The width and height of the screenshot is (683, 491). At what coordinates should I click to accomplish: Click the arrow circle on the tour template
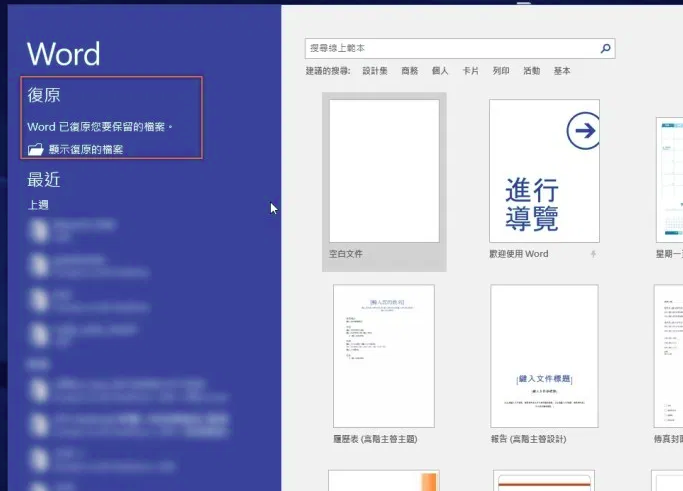[x=583, y=131]
